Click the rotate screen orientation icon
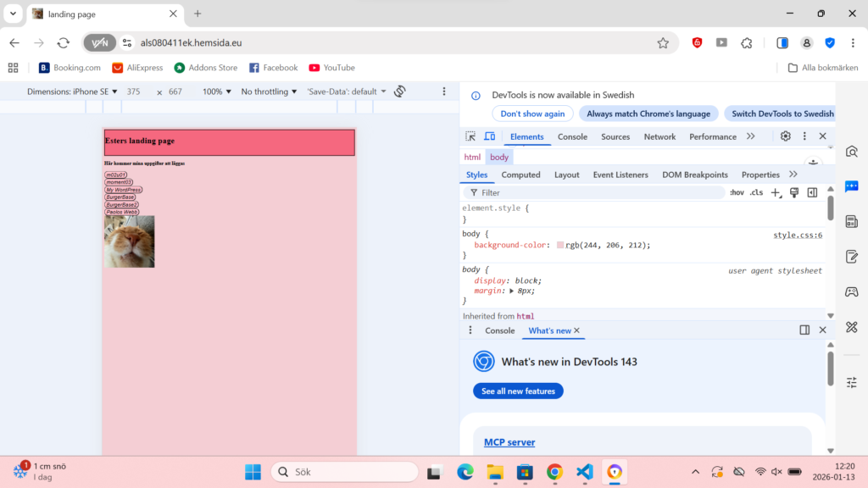This screenshot has height=488, width=868. click(x=400, y=91)
